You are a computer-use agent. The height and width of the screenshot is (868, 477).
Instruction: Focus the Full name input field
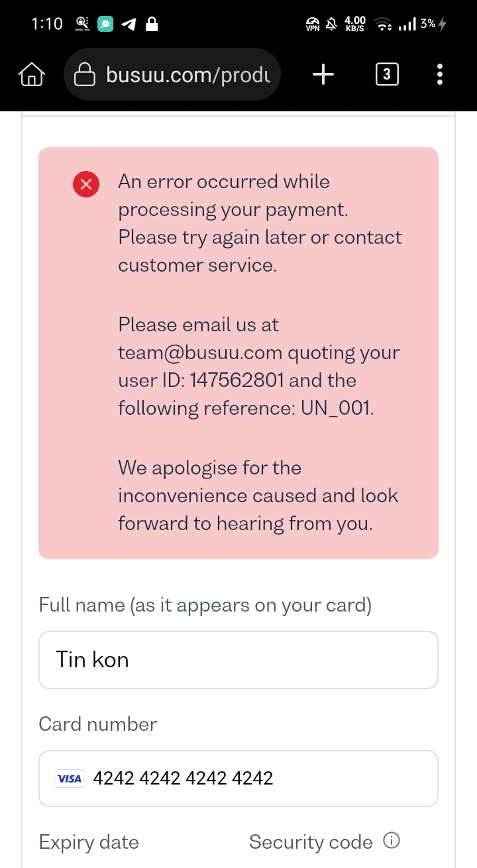pyautogui.click(x=238, y=660)
